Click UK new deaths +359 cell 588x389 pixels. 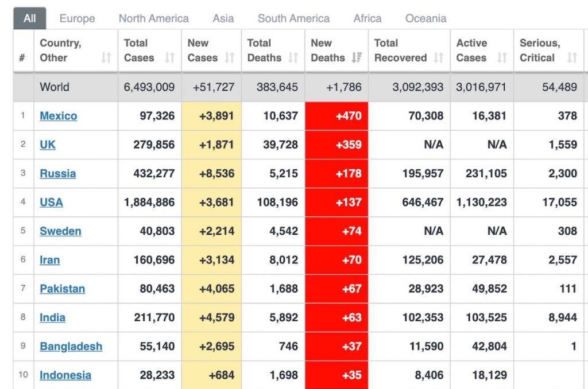pos(336,145)
